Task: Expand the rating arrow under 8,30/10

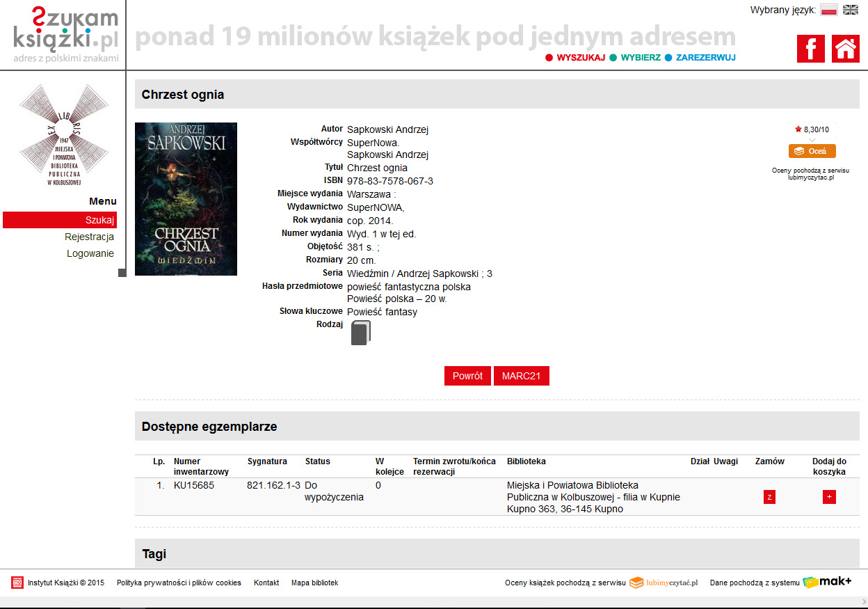Action: [812, 140]
